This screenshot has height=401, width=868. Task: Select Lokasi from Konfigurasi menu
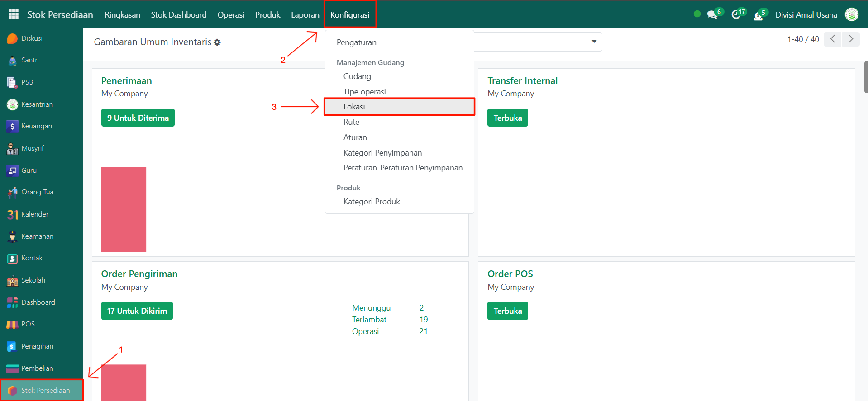(354, 107)
